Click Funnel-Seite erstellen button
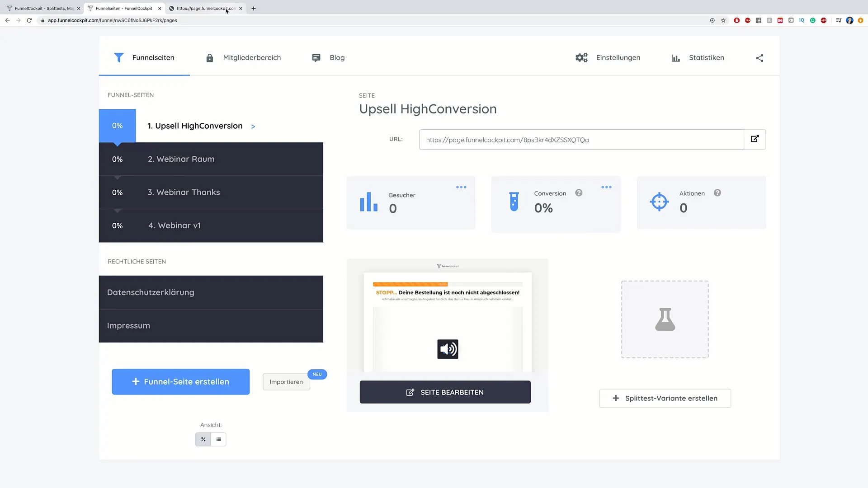868x488 pixels. tap(181, 382)
